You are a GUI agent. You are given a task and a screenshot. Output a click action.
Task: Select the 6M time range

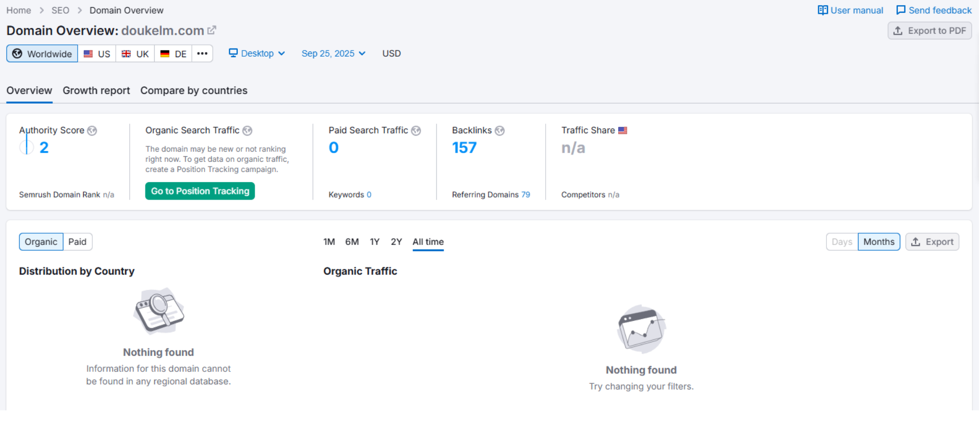pos(352,242)
